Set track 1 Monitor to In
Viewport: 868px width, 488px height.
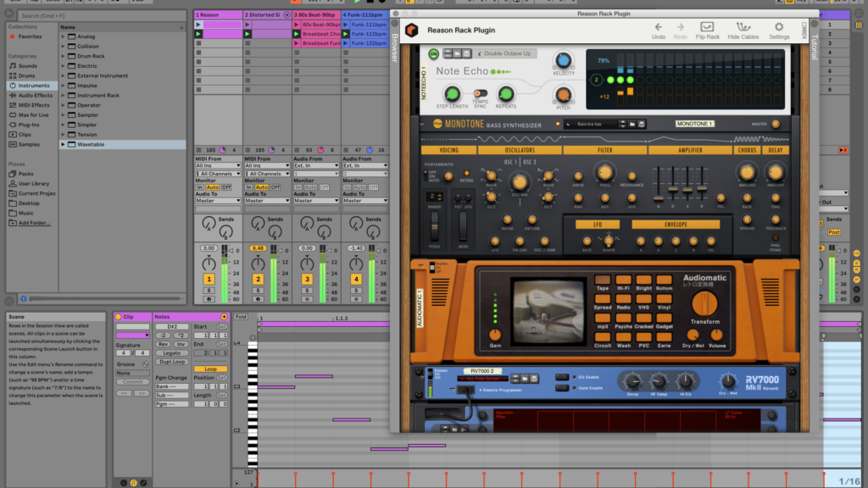click(x=200, y=187)
